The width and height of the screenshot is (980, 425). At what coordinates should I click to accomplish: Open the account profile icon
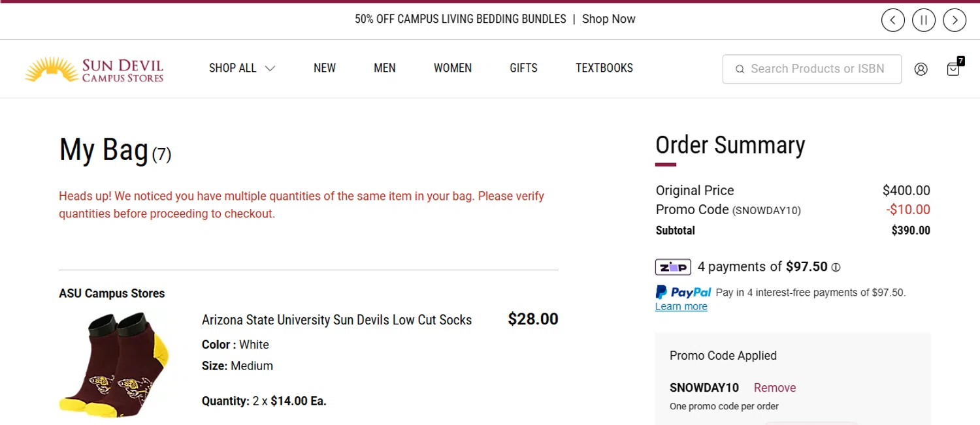pyautogui.click(x=921, y=69)
